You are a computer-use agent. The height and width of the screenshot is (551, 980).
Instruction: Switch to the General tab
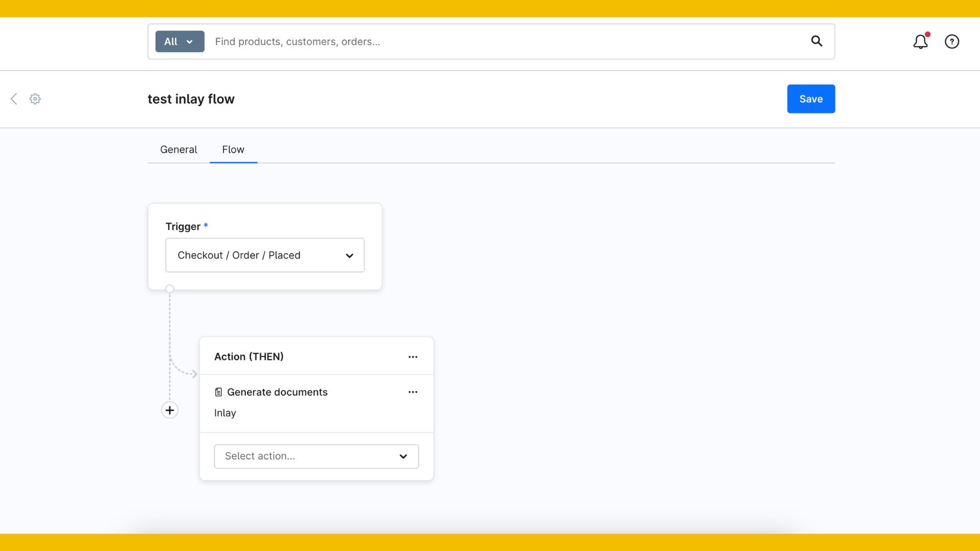tap(179, 149)
